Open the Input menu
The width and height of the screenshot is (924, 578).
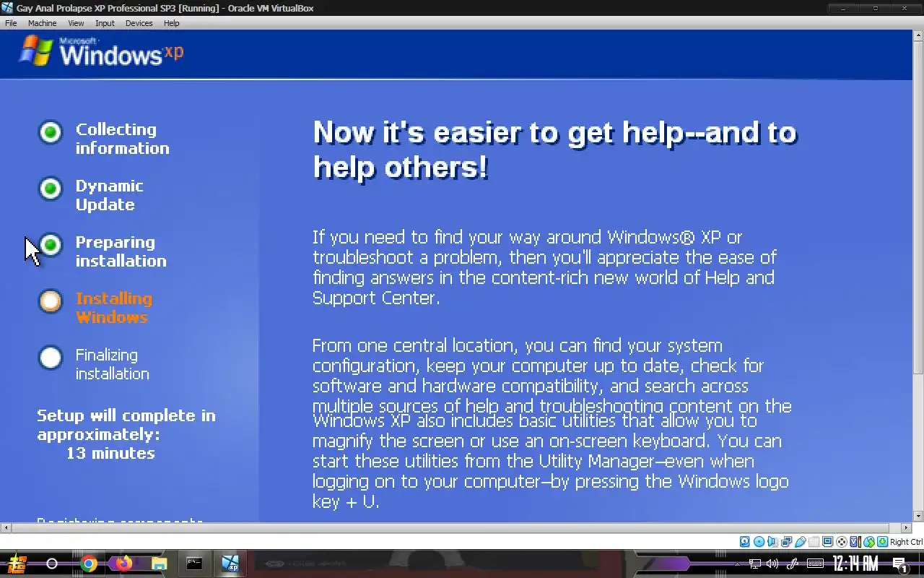105,23
